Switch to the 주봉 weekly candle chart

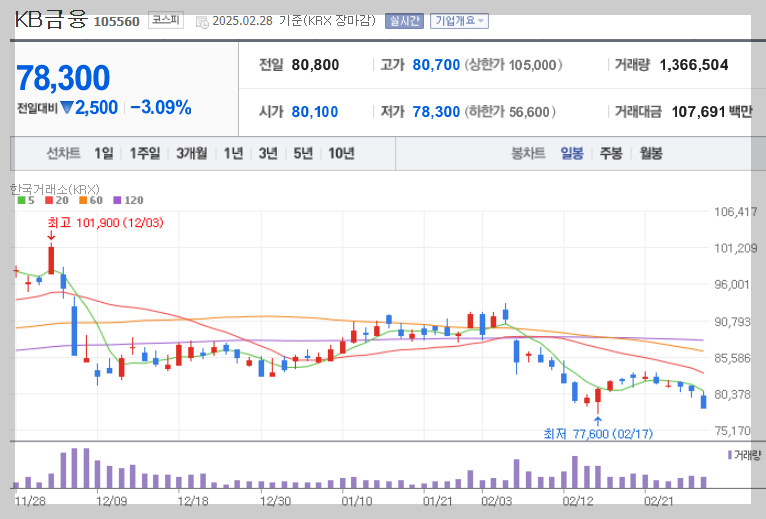pos(611,153)
